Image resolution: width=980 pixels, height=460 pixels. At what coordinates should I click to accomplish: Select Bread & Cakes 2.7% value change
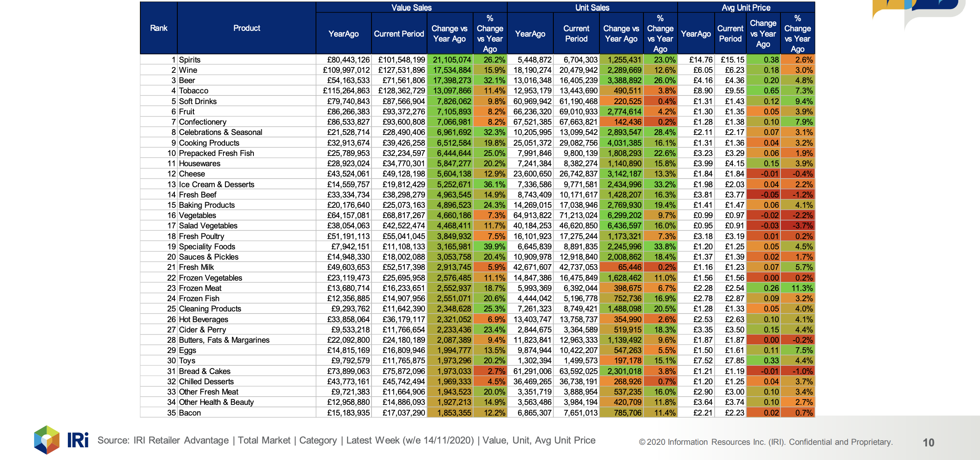click(x=490, y=371)
